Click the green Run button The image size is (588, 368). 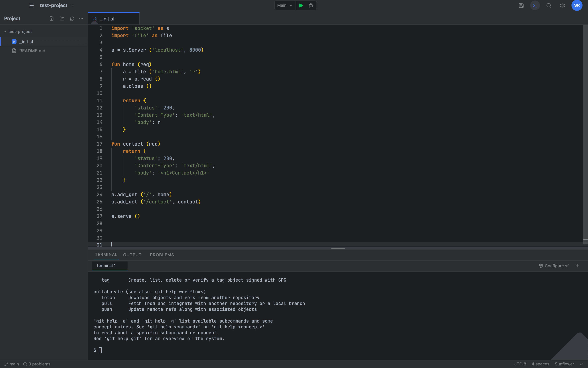coord(301,5)
